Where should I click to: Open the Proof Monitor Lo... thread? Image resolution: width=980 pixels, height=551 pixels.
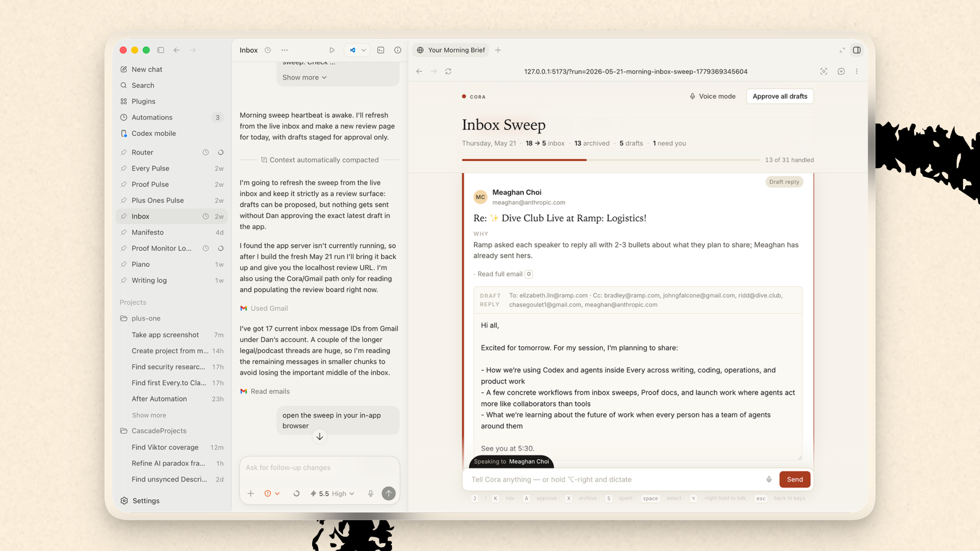coord(171,248)
